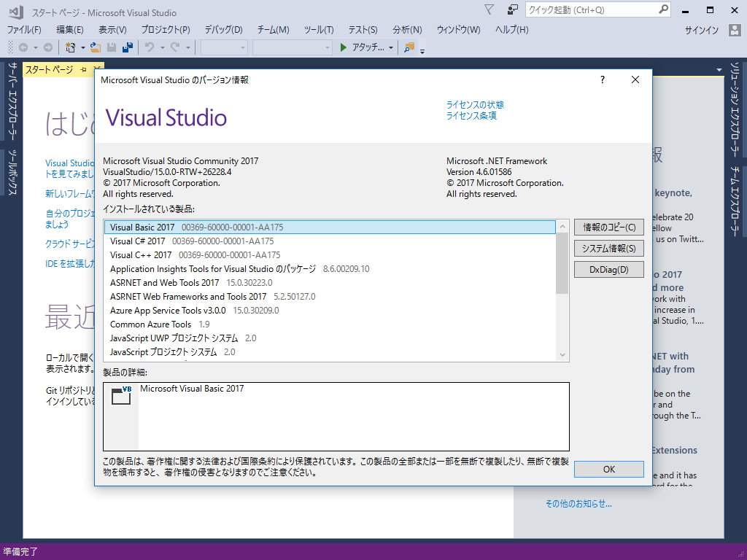Image resolution: width=747 pixels, height=560 pixels.
Task: Click the システム情報 button
Action: click(608, 248)
